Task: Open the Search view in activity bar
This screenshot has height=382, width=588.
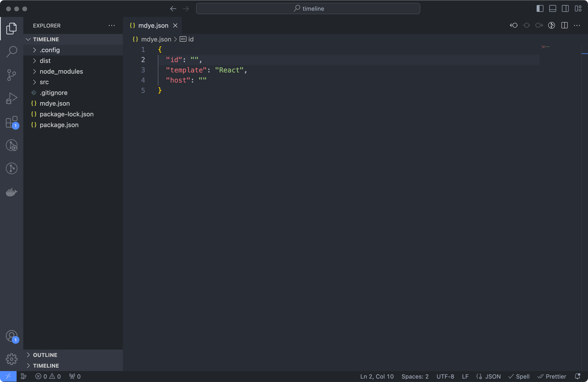Action: point(12,51)
